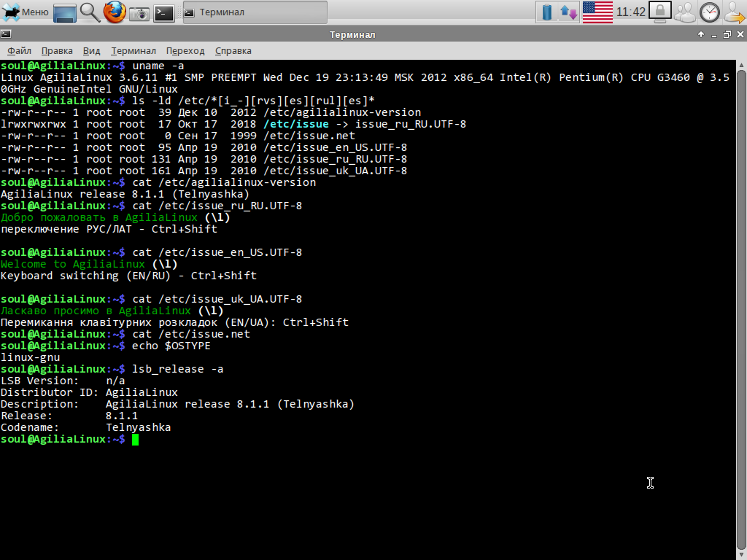The height and width of the screenshot is (560, 747).
Task: Maximize the terminal window
Action: 727,34
